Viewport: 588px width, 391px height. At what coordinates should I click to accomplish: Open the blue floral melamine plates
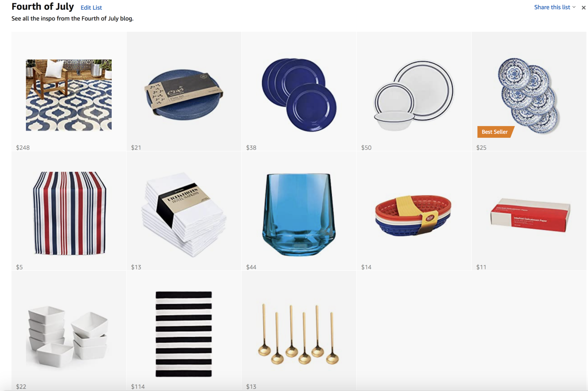click(529, 95)
